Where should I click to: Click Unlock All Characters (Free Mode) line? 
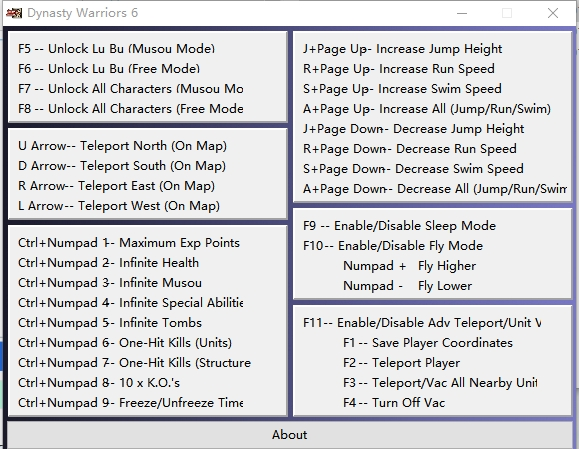pos(130,109)
